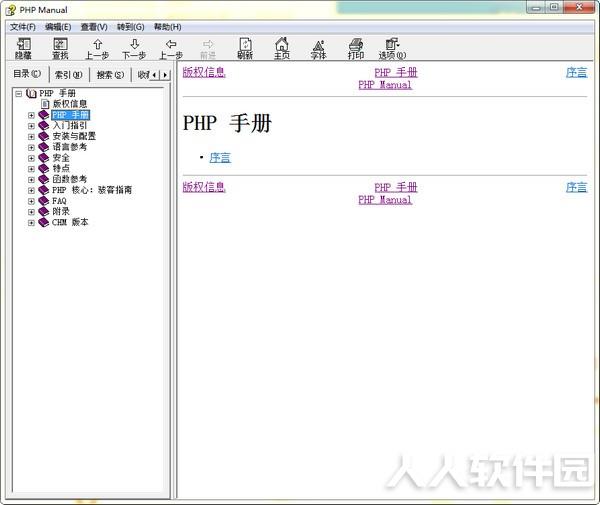
Task: Click the tab strip left scroll arrow
Action: (x=155, y=75)
